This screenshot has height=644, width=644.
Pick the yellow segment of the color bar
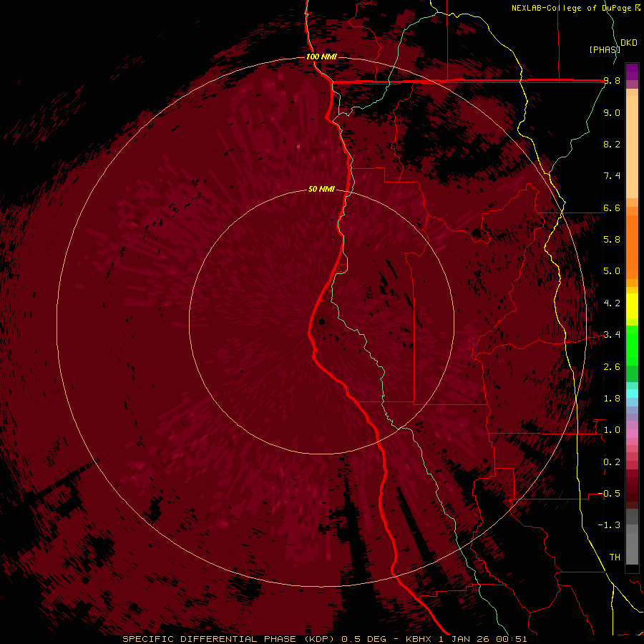tap(632, 306)
